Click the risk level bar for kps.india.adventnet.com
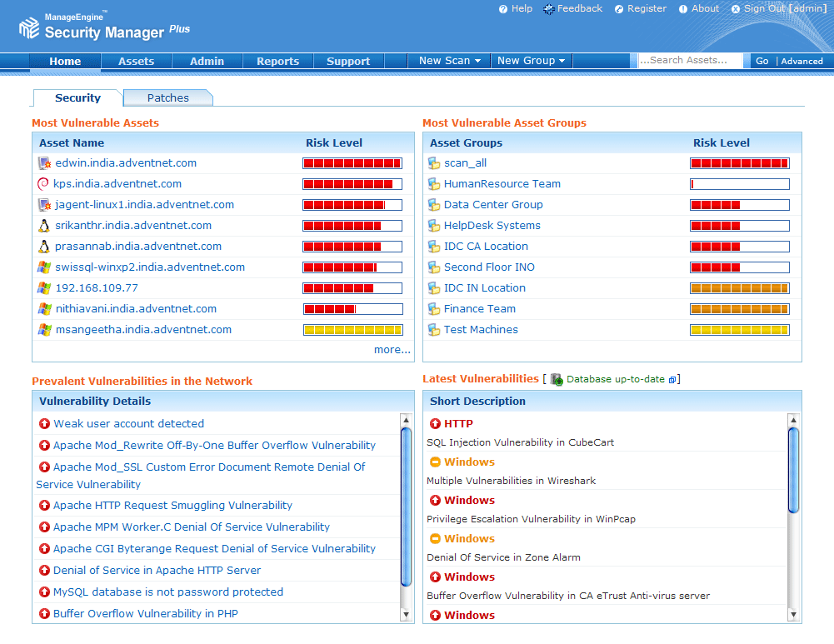834x644 pixels. point(352,184)
